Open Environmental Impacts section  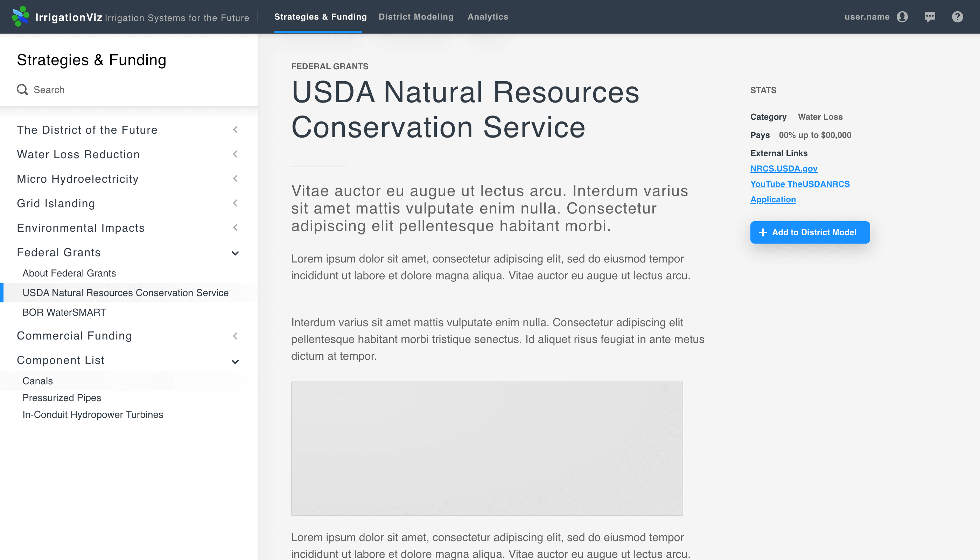coord(80,228)
